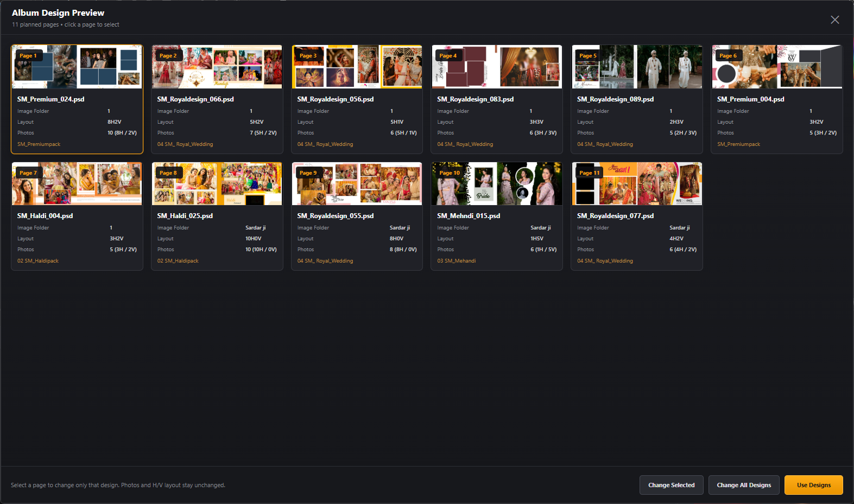The height and width of the screenshot is (504, 854).
Task: Click photos count 6 (5H / 1V)
Action: (403, 133)
